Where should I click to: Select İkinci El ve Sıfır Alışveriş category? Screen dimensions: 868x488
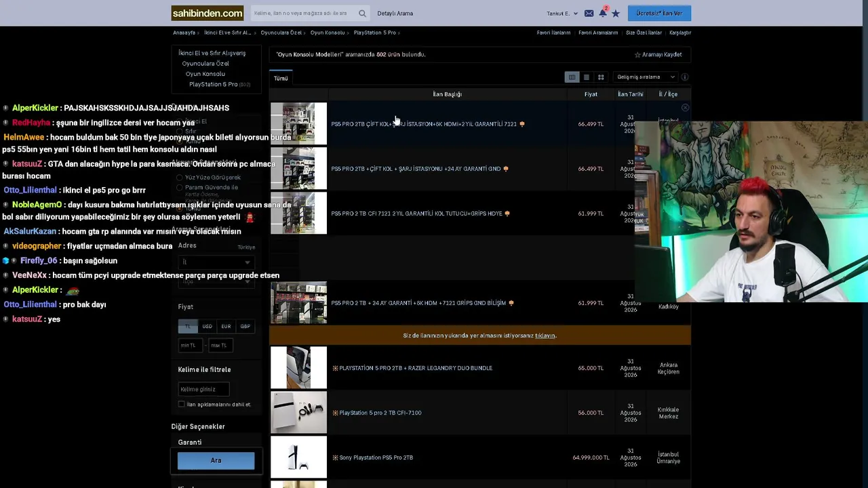[x=212, y=53]
